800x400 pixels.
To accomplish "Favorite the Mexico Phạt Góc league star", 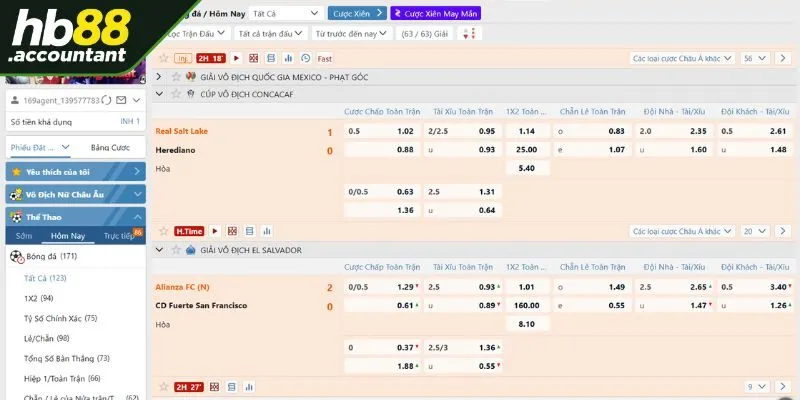I will 177,77.
